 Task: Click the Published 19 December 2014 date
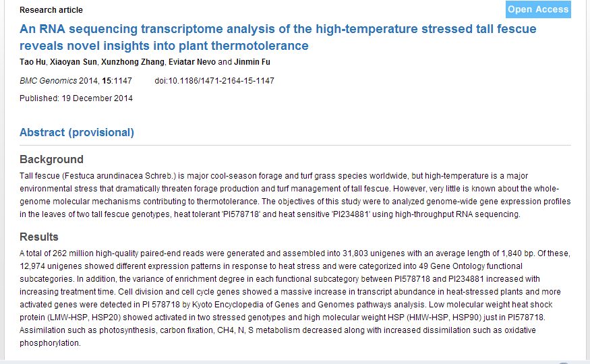pos(76,98)
